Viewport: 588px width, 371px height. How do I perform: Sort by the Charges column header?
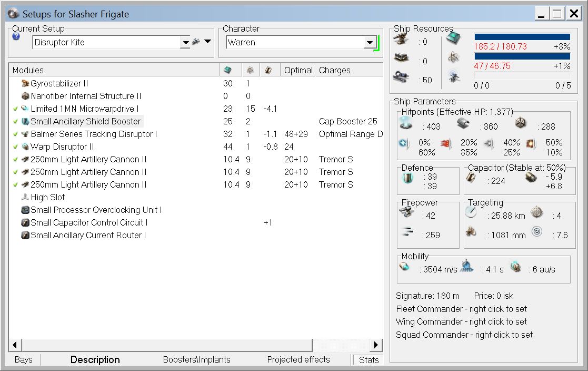(x=349, y=70)
